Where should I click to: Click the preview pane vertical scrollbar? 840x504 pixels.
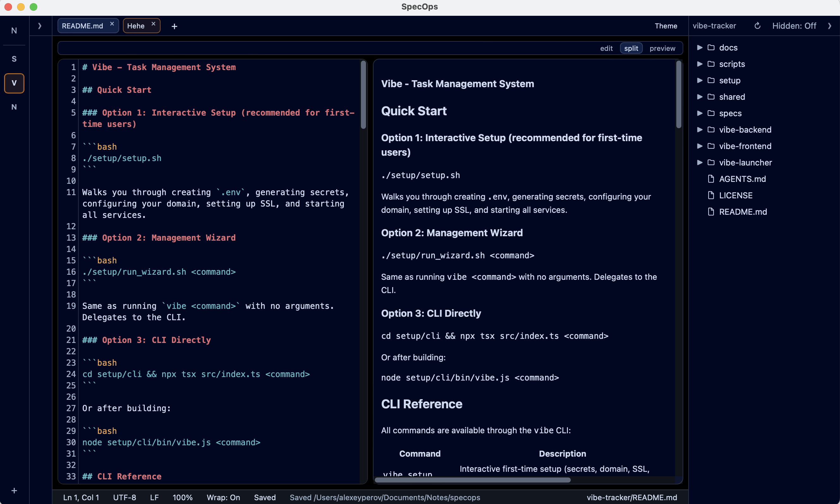tap(679, 94)
